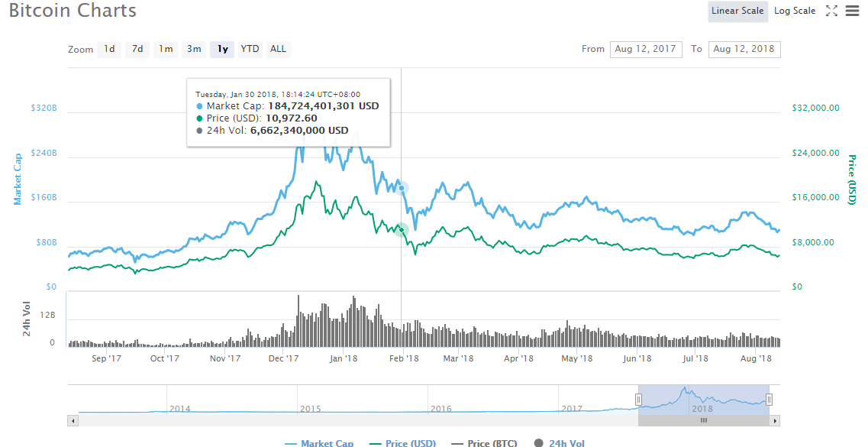The width and height of the screenshot is (868, 447).
Task: Click the $160B axis label
Action: coord(44,198)
